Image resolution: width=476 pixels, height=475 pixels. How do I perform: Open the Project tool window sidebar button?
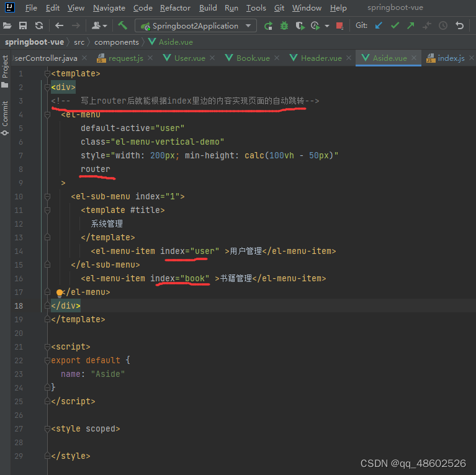point(5,71)
